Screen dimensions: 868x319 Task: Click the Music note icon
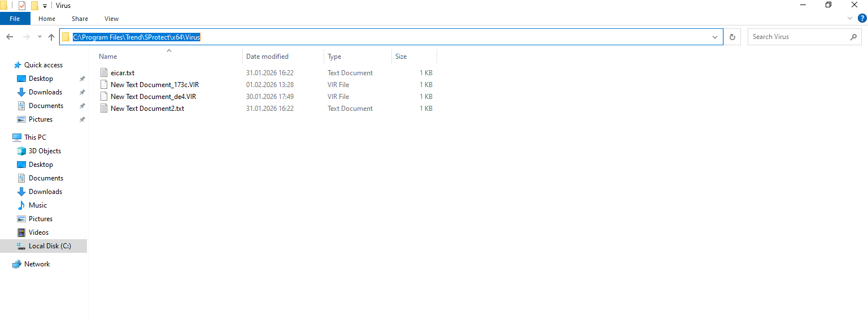21,205
